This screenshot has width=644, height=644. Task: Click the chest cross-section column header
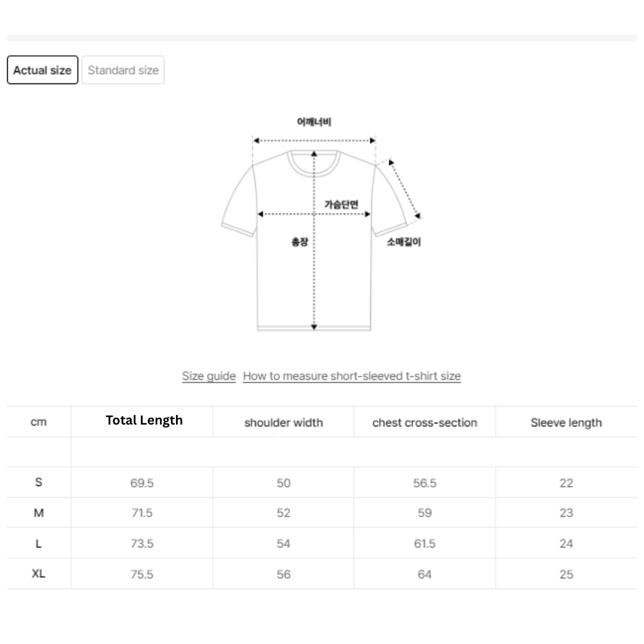(425, 423)
